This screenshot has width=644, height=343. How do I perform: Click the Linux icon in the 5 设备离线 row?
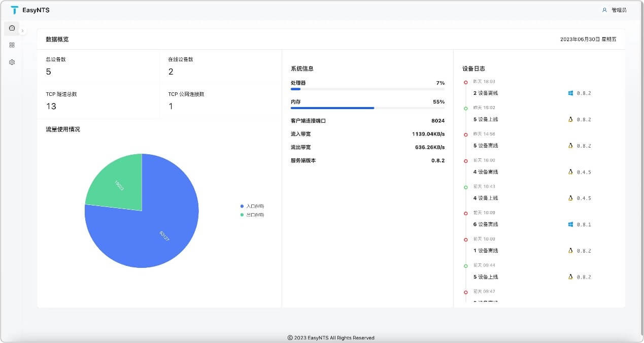[x=570, y=146]
